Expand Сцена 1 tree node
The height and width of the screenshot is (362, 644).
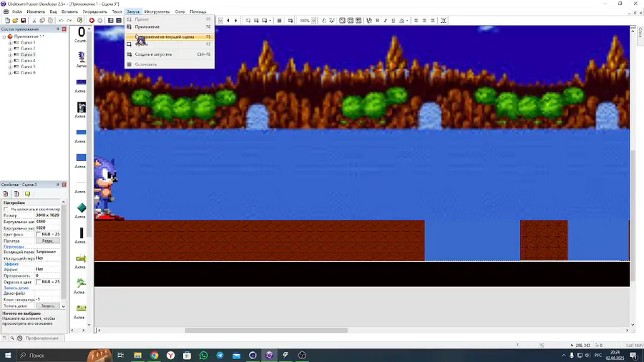[x=10, y=43]
